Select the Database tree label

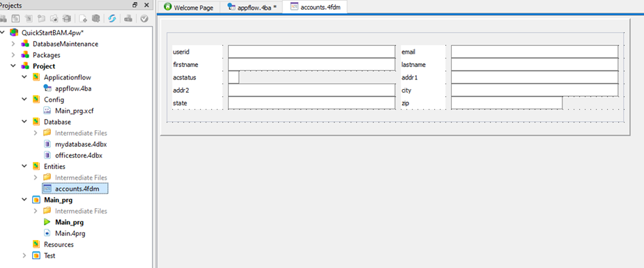(x=57, y=122)
